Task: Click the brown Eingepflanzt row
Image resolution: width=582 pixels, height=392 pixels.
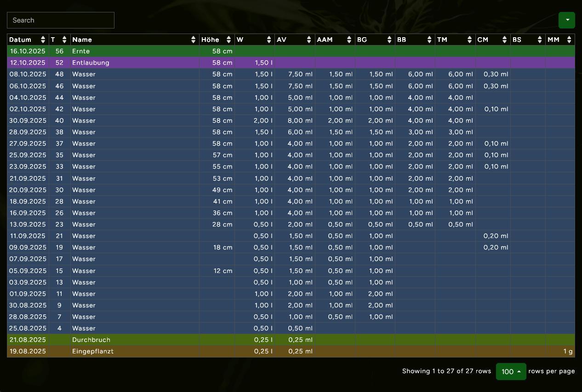Action: pyautogui.click(x=93, y=351)
